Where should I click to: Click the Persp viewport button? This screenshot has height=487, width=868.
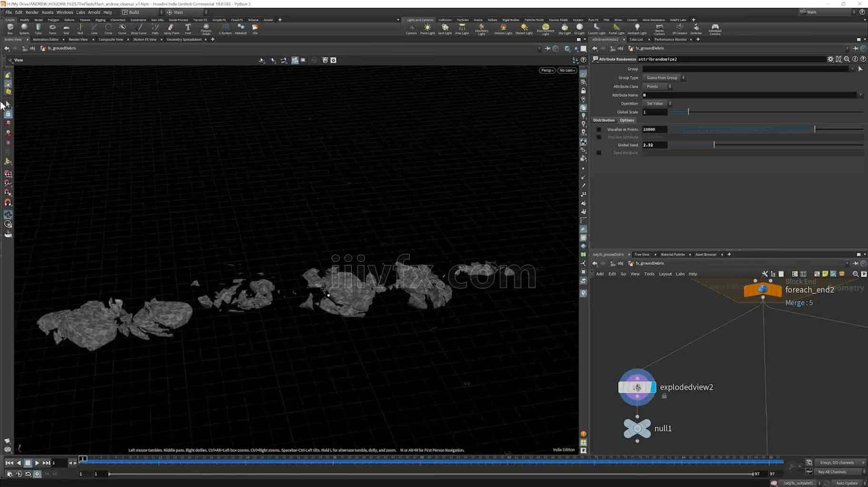tap(547, 70)
